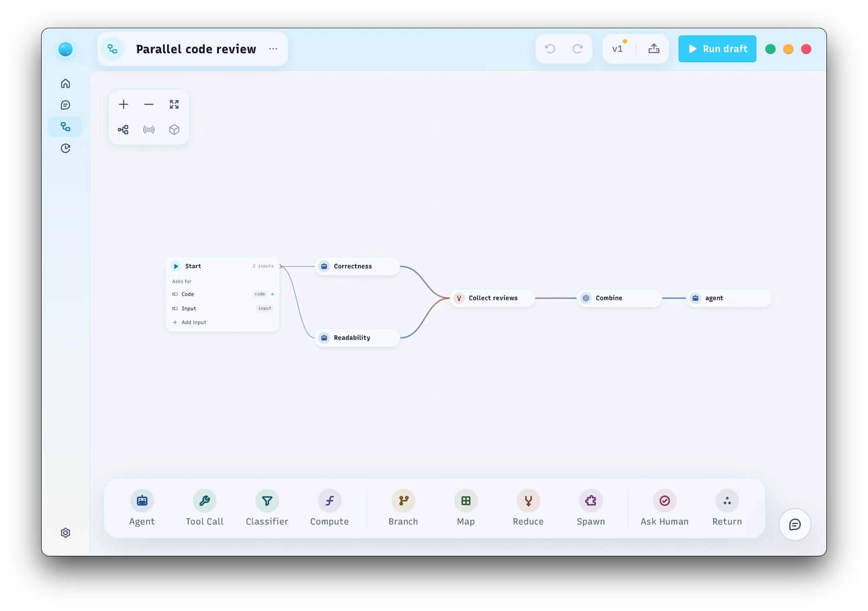
Task: Open version v1 selector
Action: coord(618,49)
